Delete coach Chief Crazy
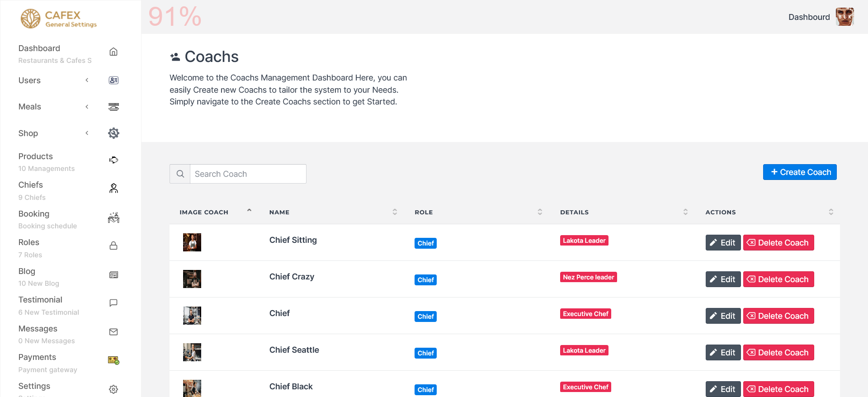This screenshot has width=868, height=397. coord(778,279)
